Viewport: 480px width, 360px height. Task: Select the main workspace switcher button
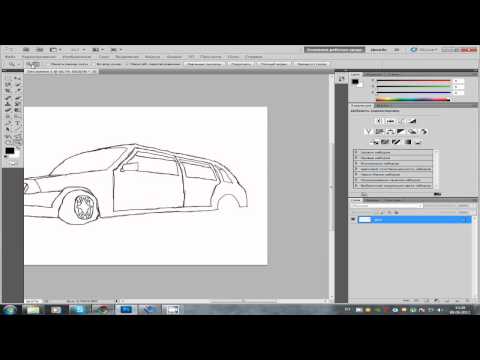point(334,50)
